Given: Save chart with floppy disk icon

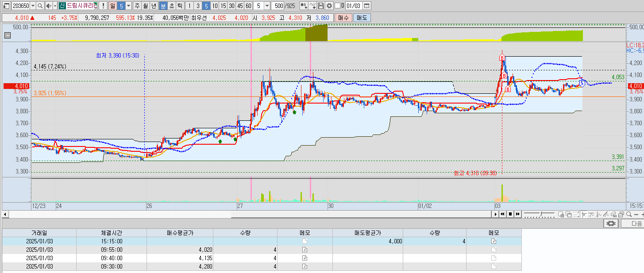Looking at the screenshot, I should tap(321, 6).
